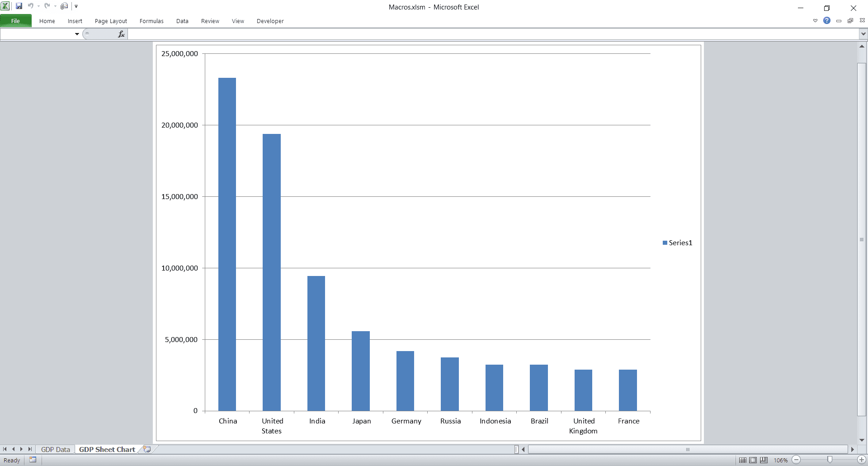Go to next sheet tab arrow
The height and width of the screenshot is (466, 868).
click(x=21, y=449)
